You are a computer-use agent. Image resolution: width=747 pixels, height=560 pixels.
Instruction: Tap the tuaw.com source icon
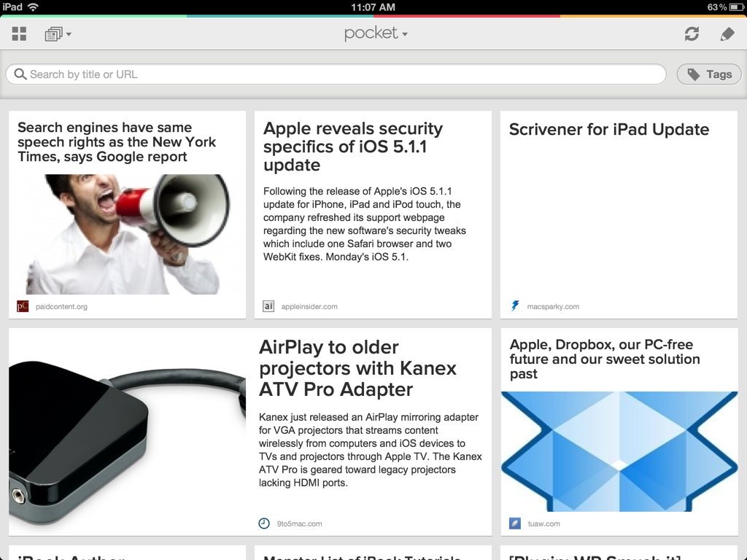[x=515, y=524]
